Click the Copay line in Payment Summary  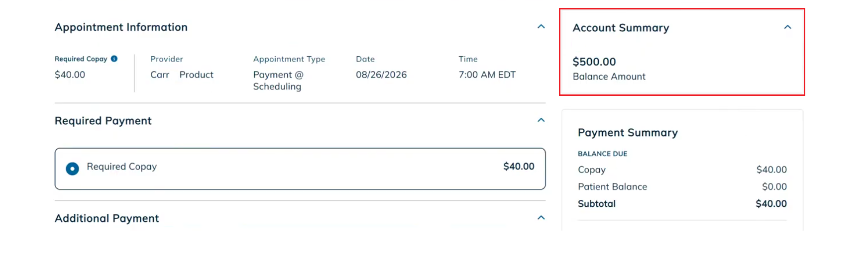click(x=682, y=170)
